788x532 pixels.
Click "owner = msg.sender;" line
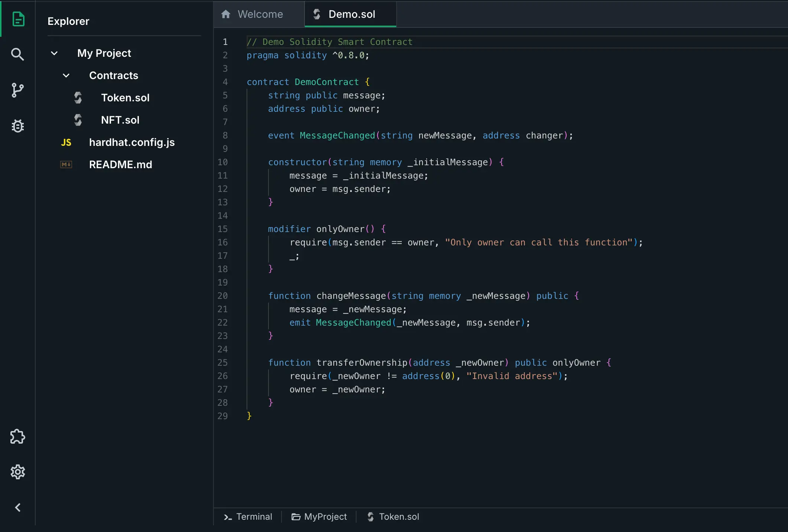pos(340,189)
